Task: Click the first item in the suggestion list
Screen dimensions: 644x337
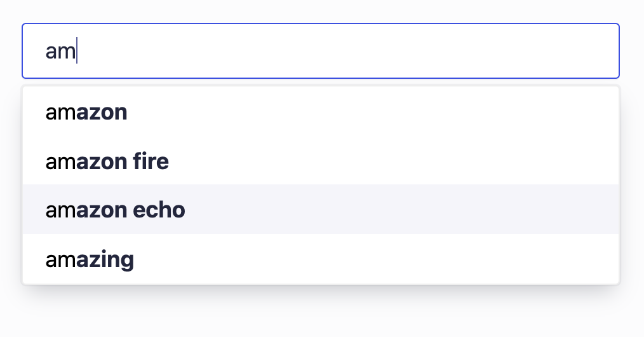Action: (320, 112)
